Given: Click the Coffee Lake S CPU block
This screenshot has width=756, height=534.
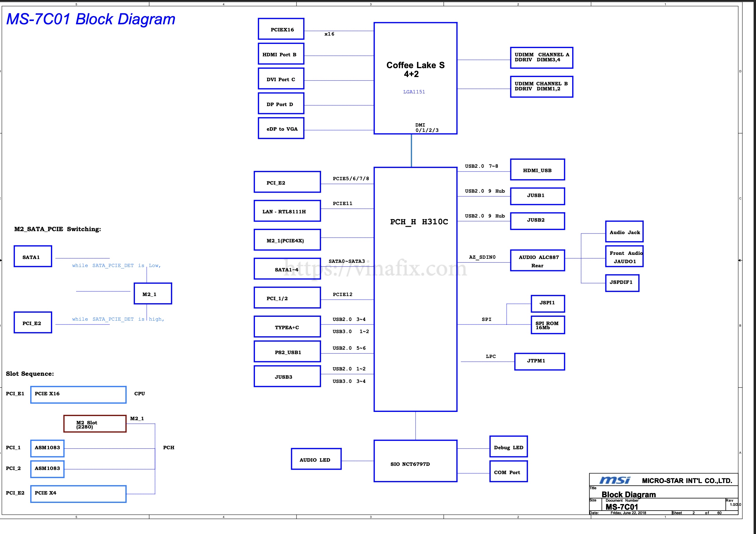Looking at the screenshot, I should coord(415,78).
